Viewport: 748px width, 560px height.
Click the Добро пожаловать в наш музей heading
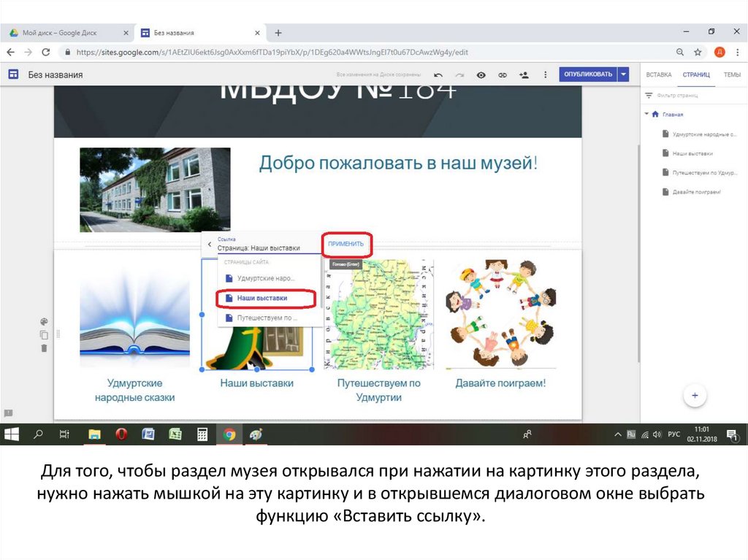pyautogui.click(x=398, y=163)
